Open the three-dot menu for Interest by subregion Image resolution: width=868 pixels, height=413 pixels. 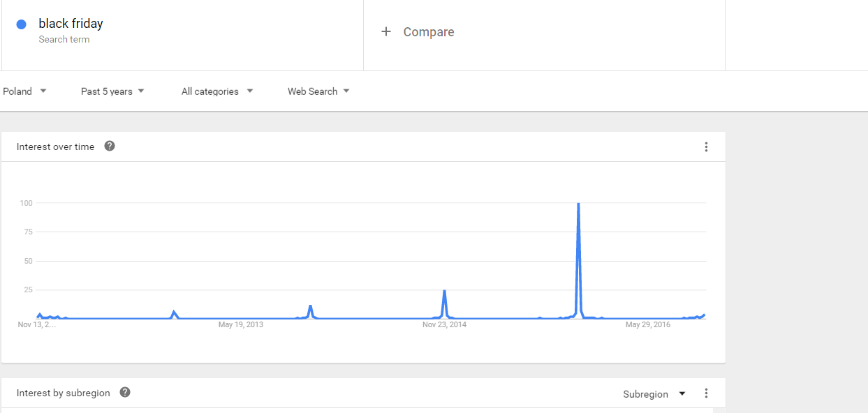(706, 393)
